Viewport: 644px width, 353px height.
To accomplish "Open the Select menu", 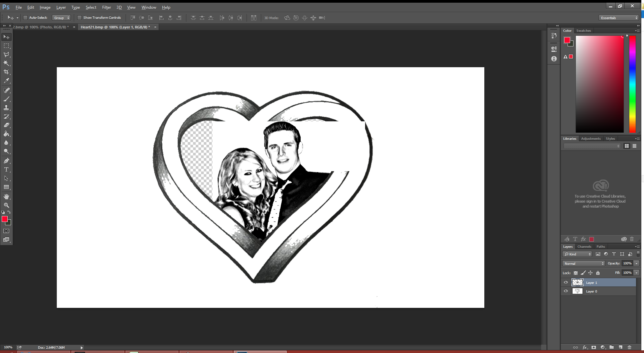I will coord(91,7).
